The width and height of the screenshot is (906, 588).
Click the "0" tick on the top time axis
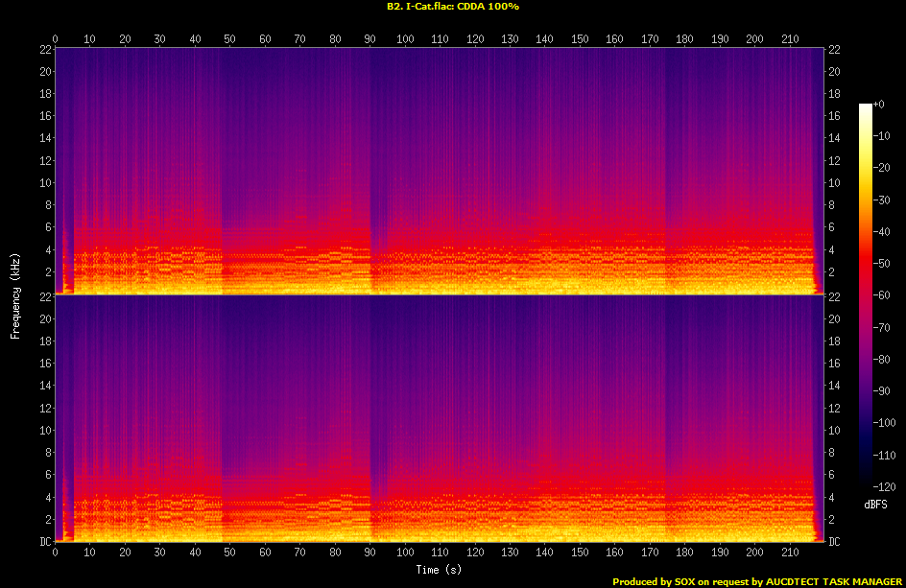click(x=56, y=39)
